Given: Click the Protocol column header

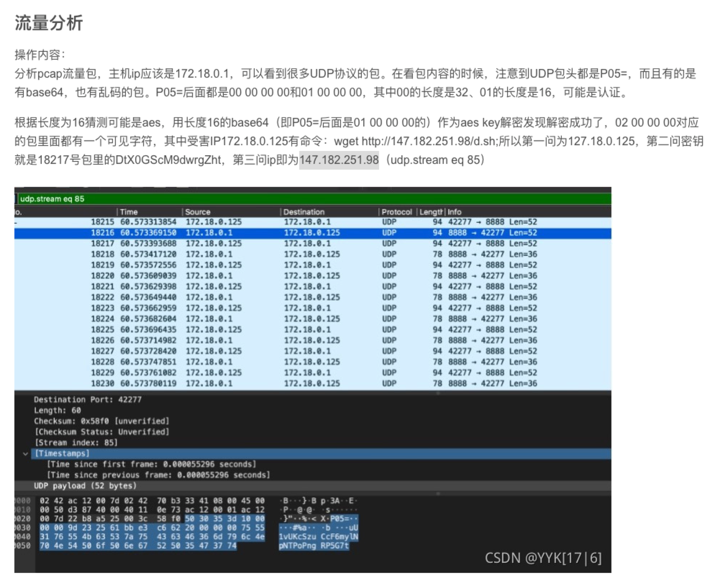Looking at the screenshot, I should click(396, 212).
